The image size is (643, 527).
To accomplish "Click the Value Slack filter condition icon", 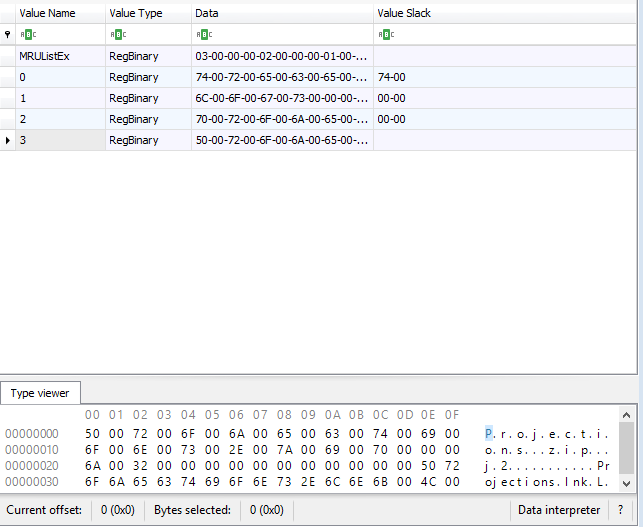I will (x=384, y=35).
